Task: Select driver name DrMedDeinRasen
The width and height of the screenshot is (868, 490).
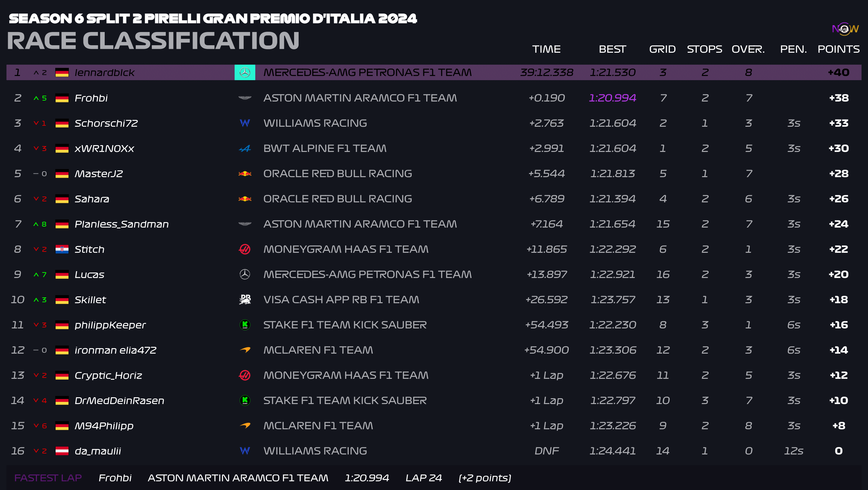Action: click(119, 401)
